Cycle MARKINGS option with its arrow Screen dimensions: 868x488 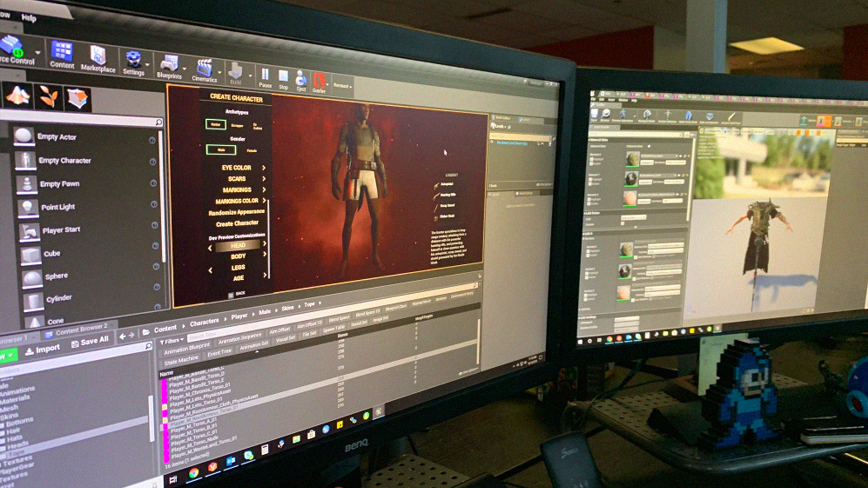[x=264, y=190]
